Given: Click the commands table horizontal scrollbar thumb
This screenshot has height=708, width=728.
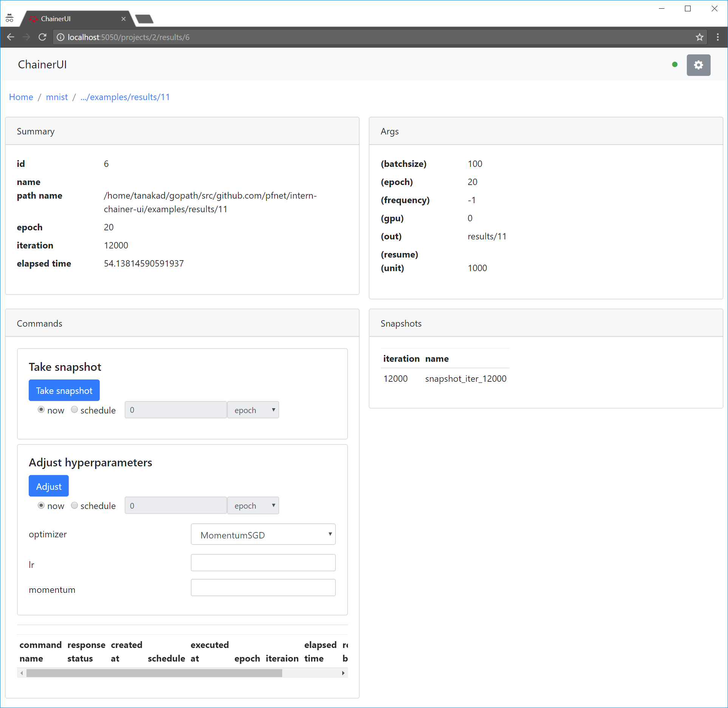Looking at the screenshot, I should 154,673.
